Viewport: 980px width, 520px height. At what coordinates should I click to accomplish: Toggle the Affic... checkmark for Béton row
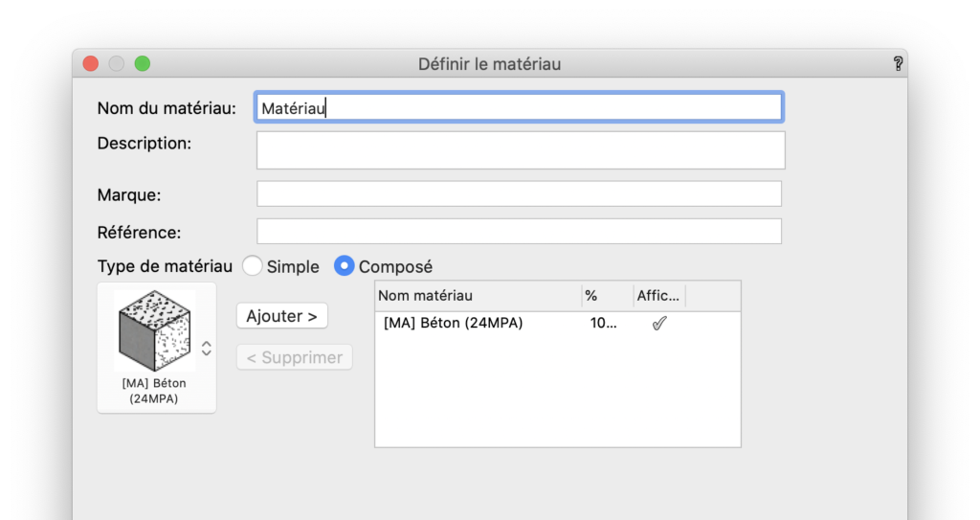tap(658, 324)
